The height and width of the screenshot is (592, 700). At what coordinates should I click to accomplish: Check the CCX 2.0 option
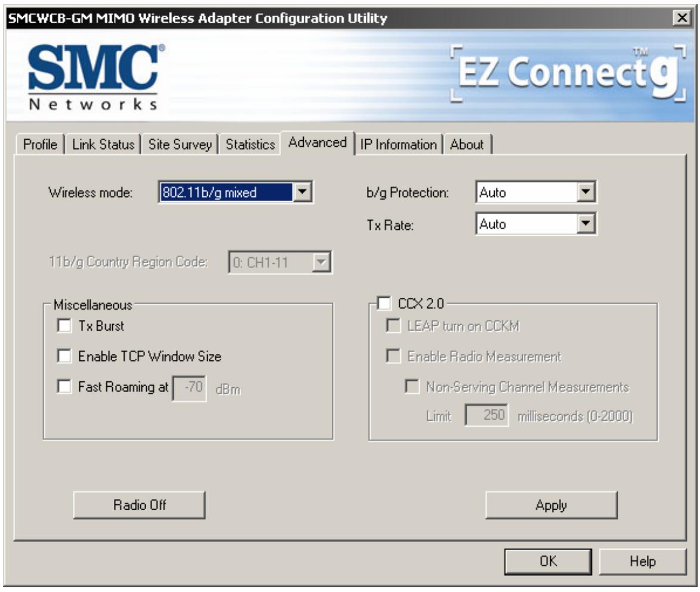[x=384, y=303]
